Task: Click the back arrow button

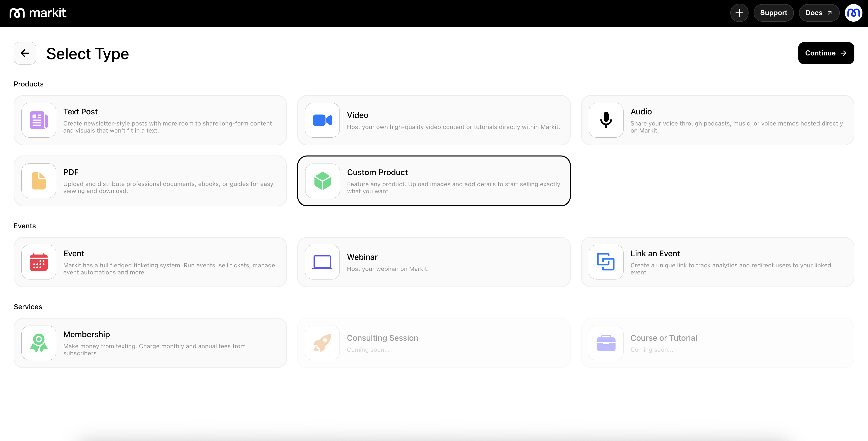Action: [25, 53]
